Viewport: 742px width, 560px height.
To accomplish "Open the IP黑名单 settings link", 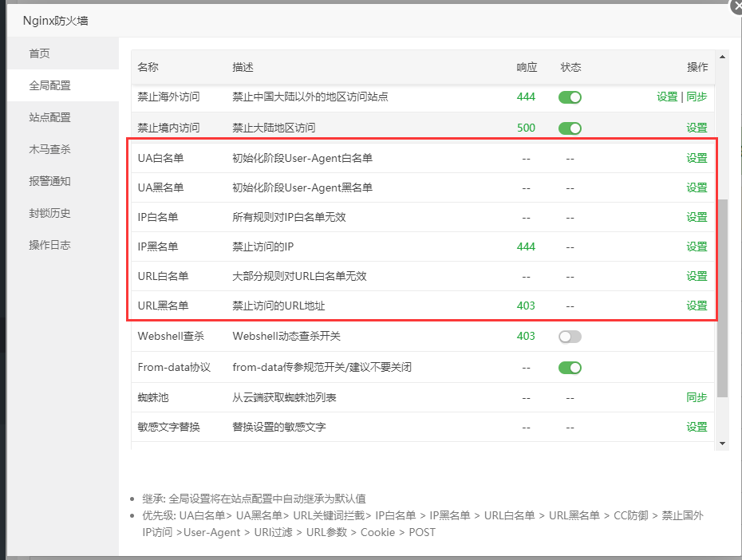I will click(696, 246).
